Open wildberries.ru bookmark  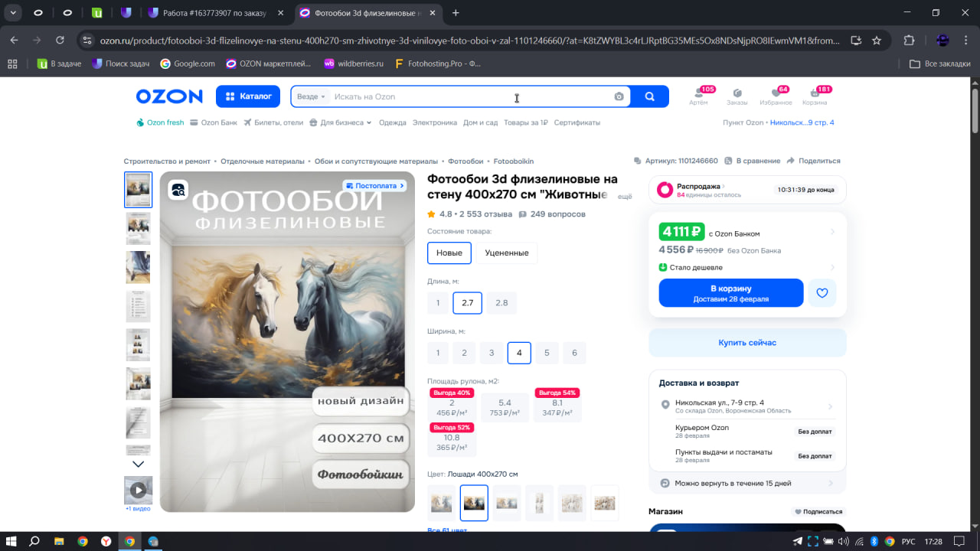354,64
